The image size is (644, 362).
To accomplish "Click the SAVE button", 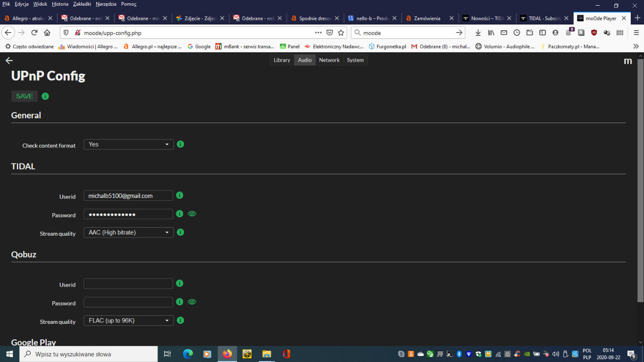I will [x=25, y=96].
